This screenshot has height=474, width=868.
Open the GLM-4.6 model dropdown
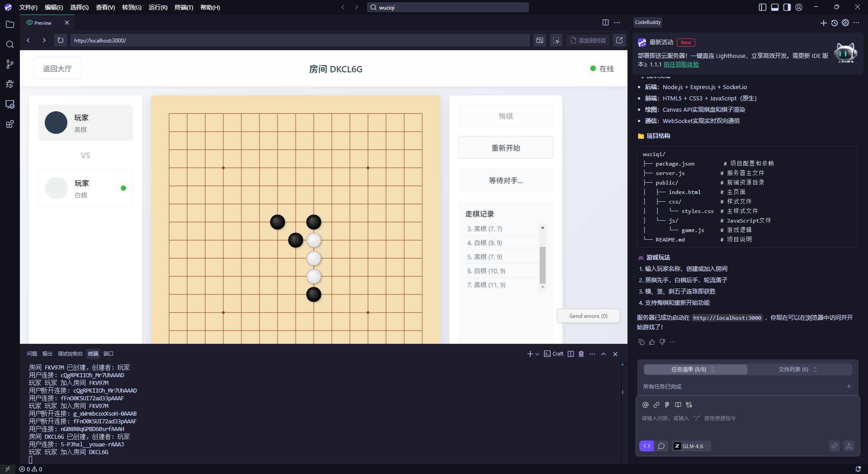692,446
